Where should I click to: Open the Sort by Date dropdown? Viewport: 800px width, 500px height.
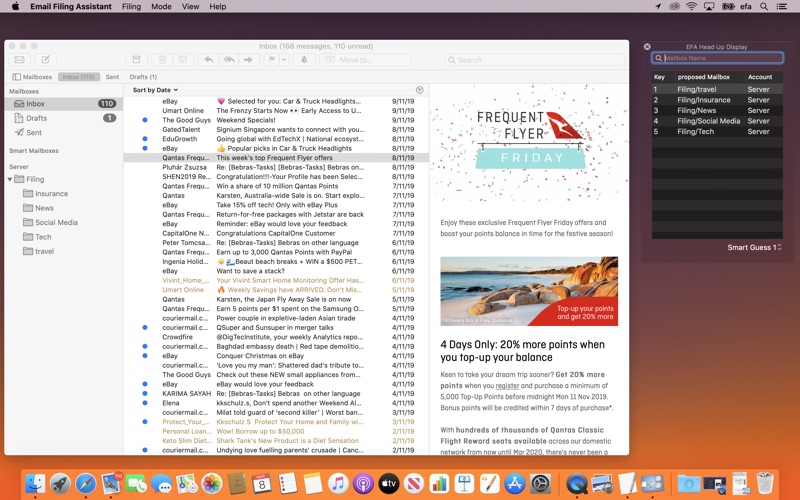tap(155, 90)
